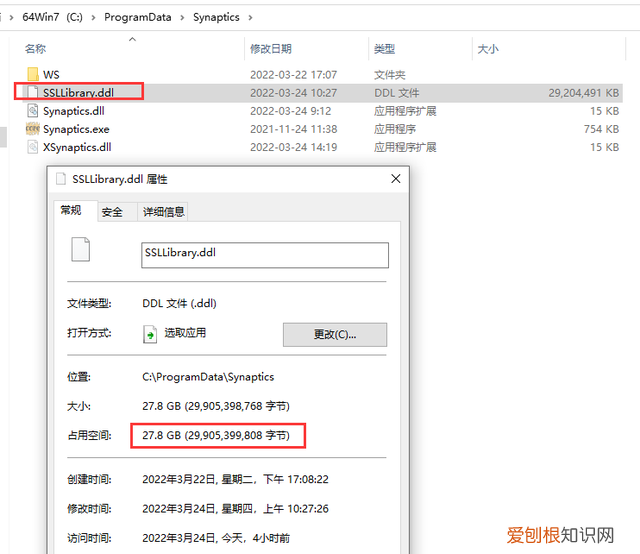This screenshot has height=554, width=640.
Task: Go to ProgramData in breadcrumb path
Action: point(138,17)
